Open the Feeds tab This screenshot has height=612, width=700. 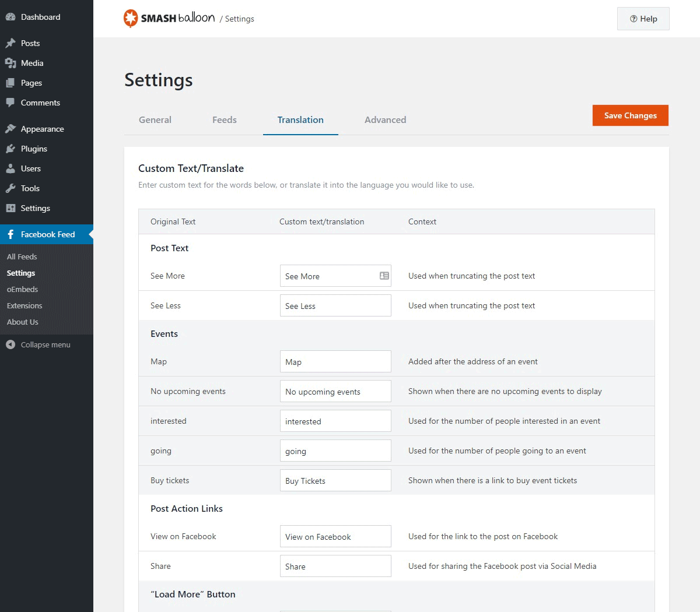pyautogui.click(x=225, y=120)
